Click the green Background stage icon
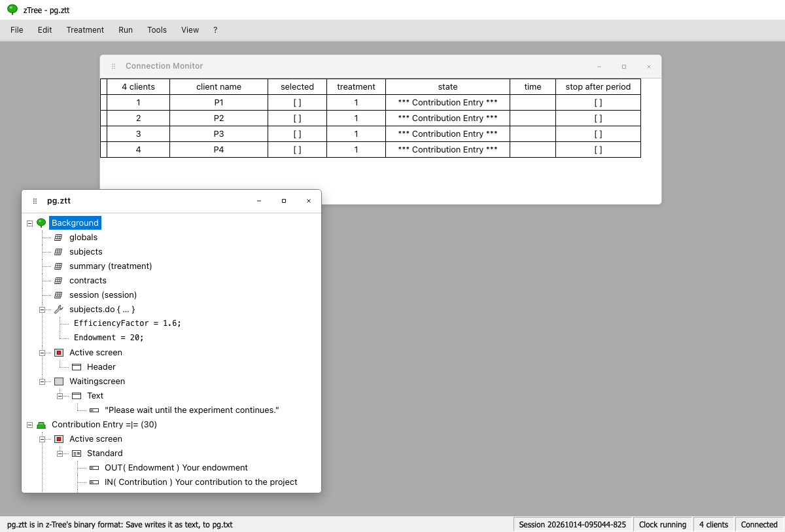Viewport: 785px width, 532px height. (41, 223)
